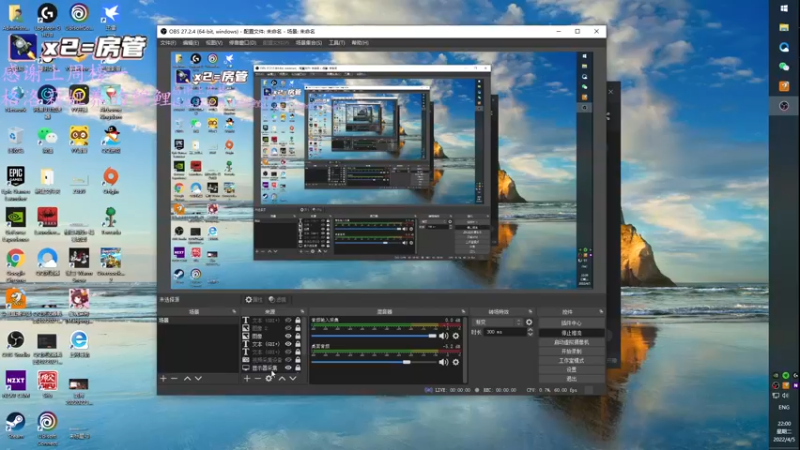This screenshot has height=450, width=800.
Task: Open Google Chrome desktop shortcut
Action: point(15,258)
